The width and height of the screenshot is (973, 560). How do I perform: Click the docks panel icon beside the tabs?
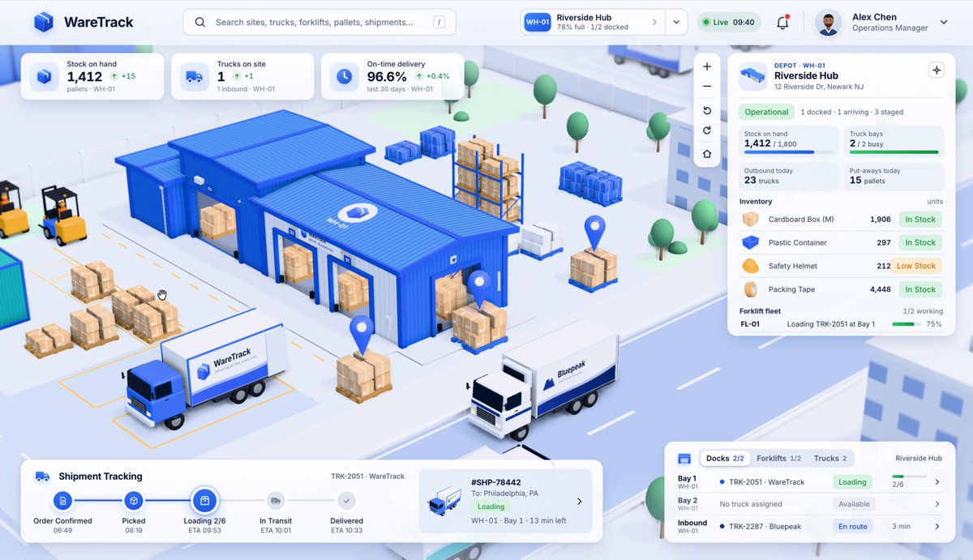pyautogui.click(x=684, y=459)
